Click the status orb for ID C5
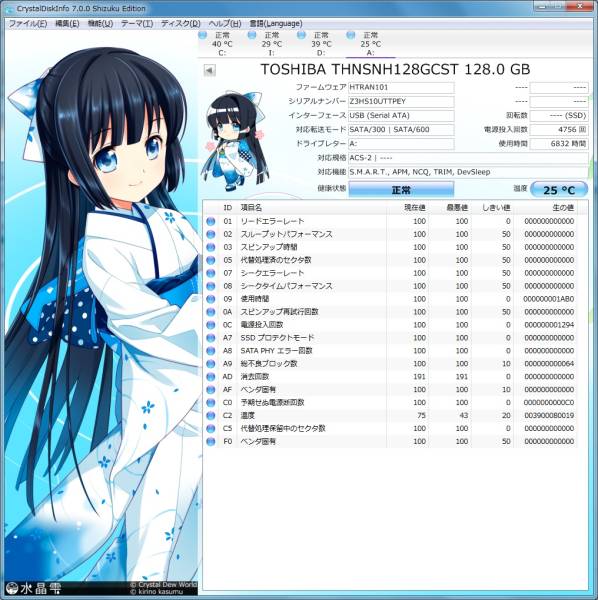 [x=210, y=429]
